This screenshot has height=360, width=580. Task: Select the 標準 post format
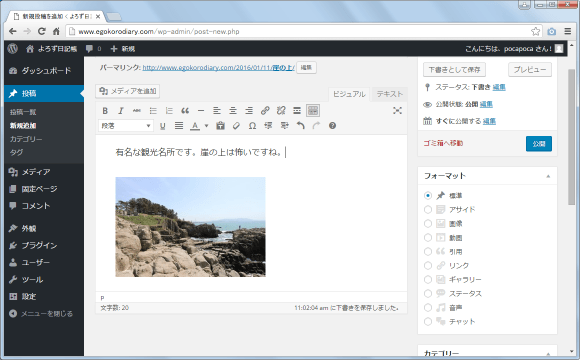[428, 195]
